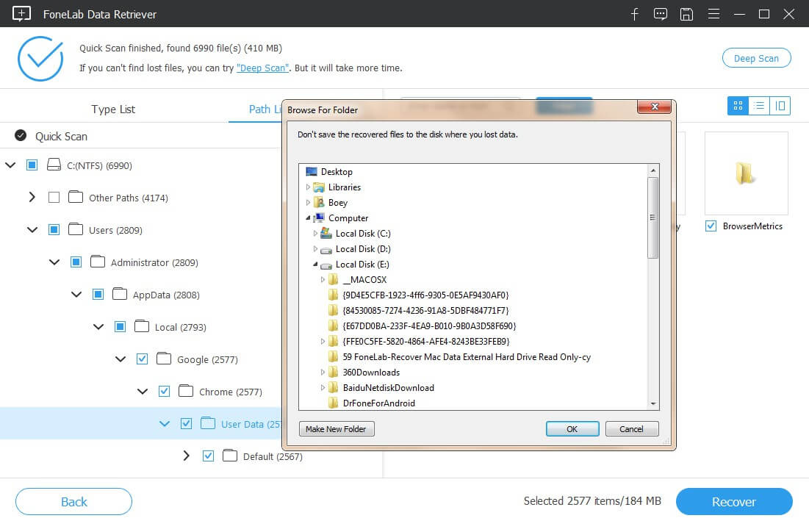Collapse the Administrator node

(x=54, y=262)
